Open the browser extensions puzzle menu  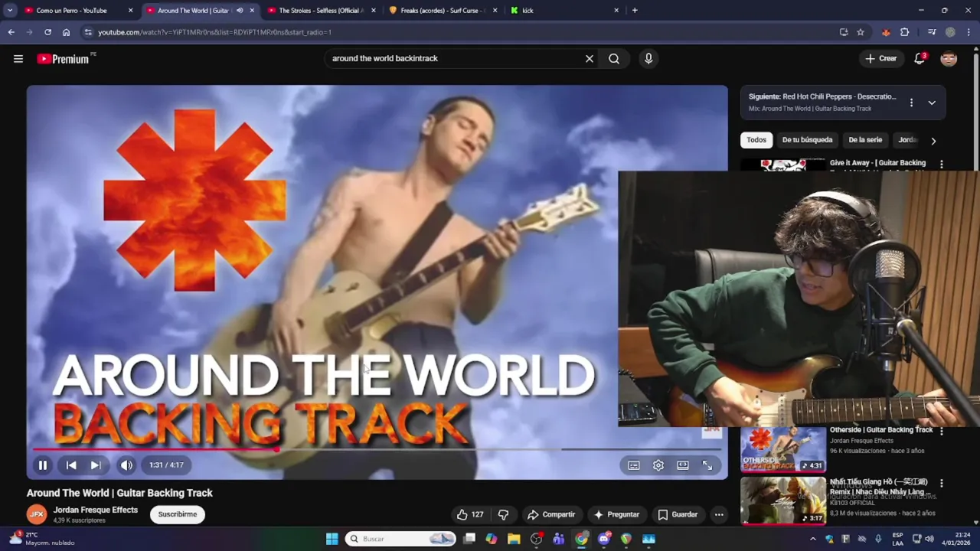click(905, 32)
